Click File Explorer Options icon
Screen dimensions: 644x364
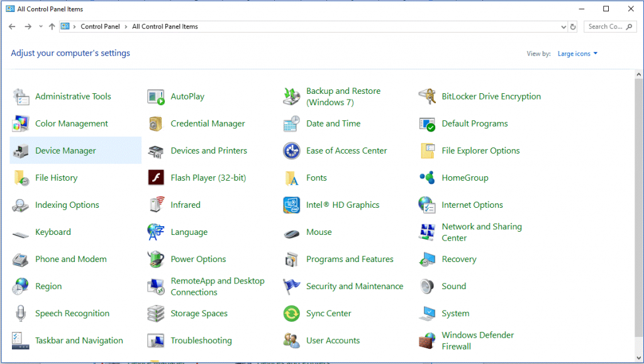coord(427,151)
